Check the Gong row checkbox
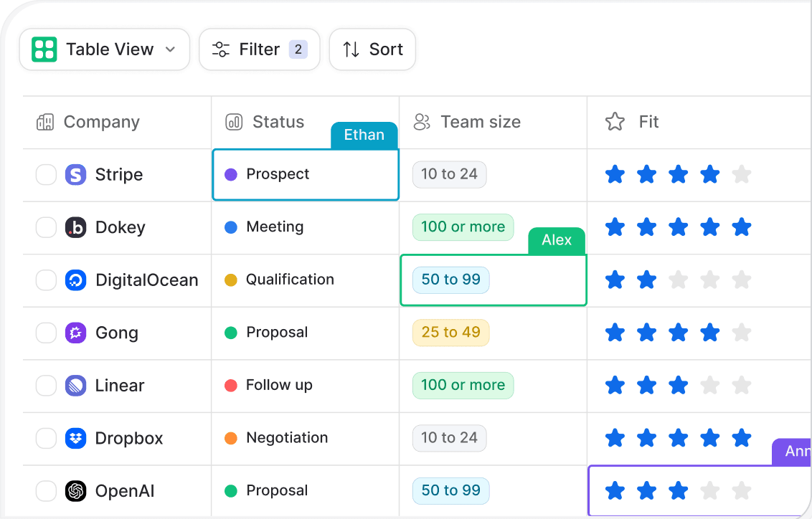The height and width of the screenshot is (519, 812). click(46, 333)
